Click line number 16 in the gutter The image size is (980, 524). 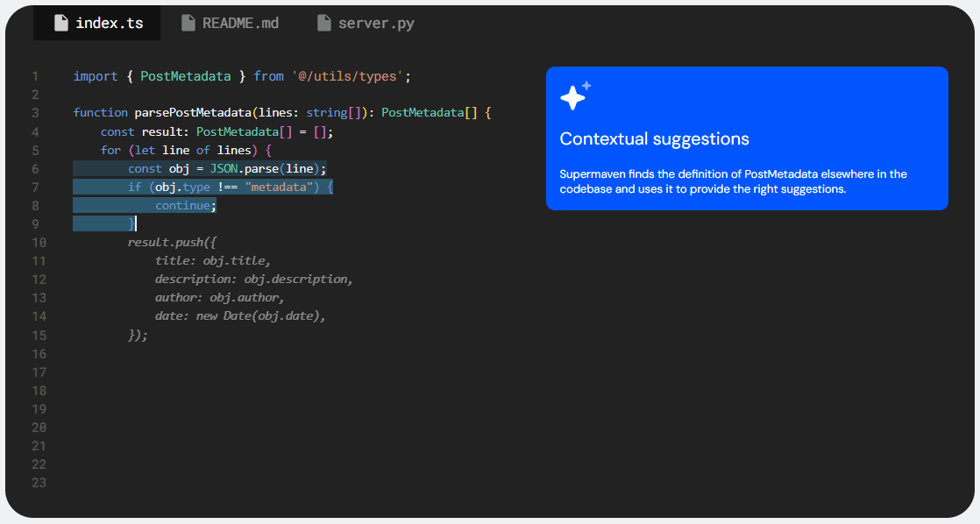(x=39, y=354)
